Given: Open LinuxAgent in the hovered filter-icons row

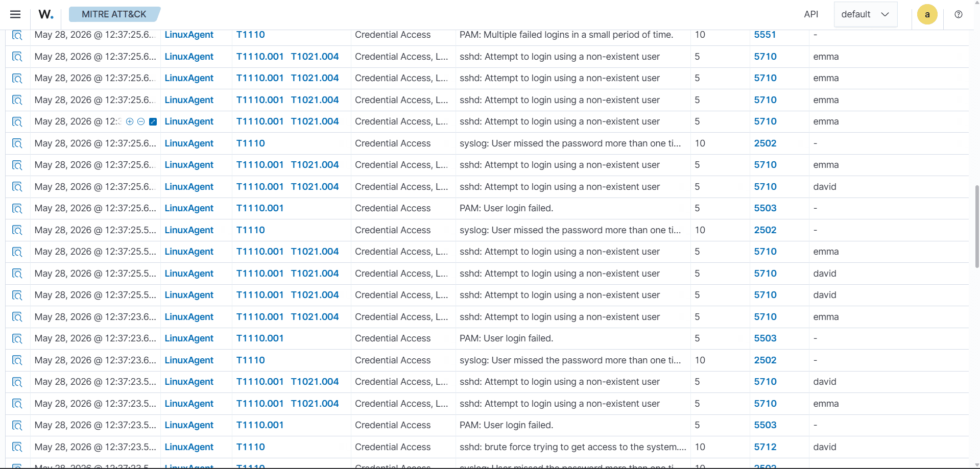Looking at the screenshot, I should 189,121.
